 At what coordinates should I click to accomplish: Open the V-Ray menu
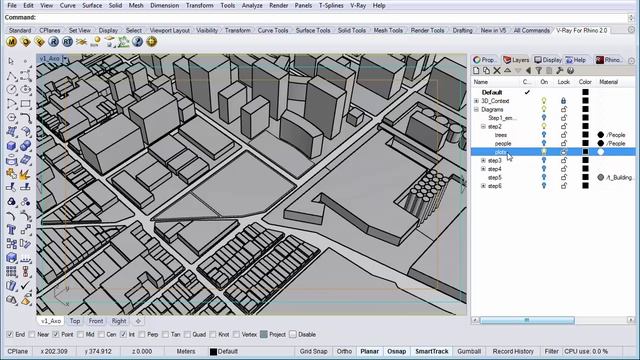pyautogui.click(x=358, y=5)
